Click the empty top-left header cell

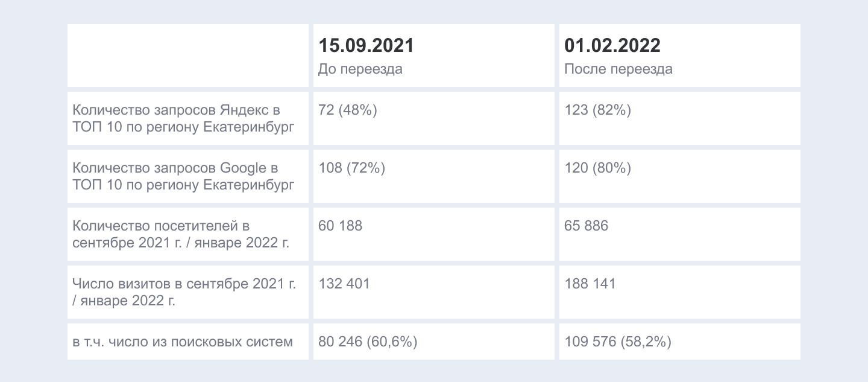[187, 56]
